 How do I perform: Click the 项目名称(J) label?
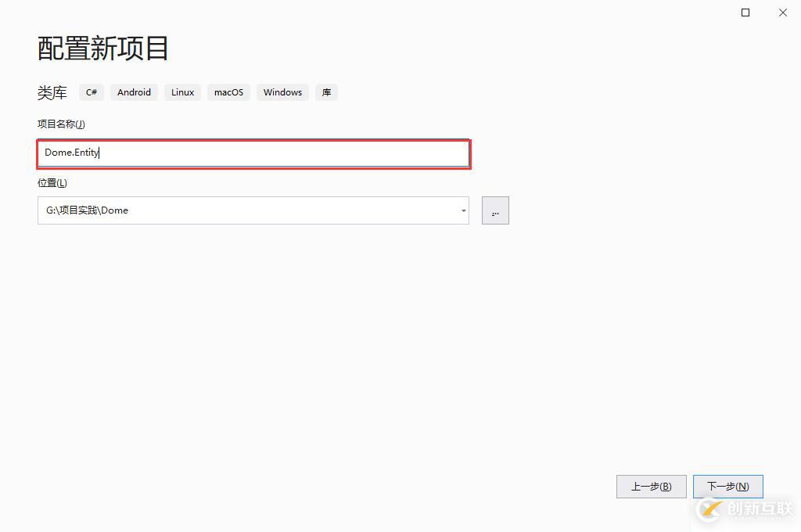click(x=61, y=124)
